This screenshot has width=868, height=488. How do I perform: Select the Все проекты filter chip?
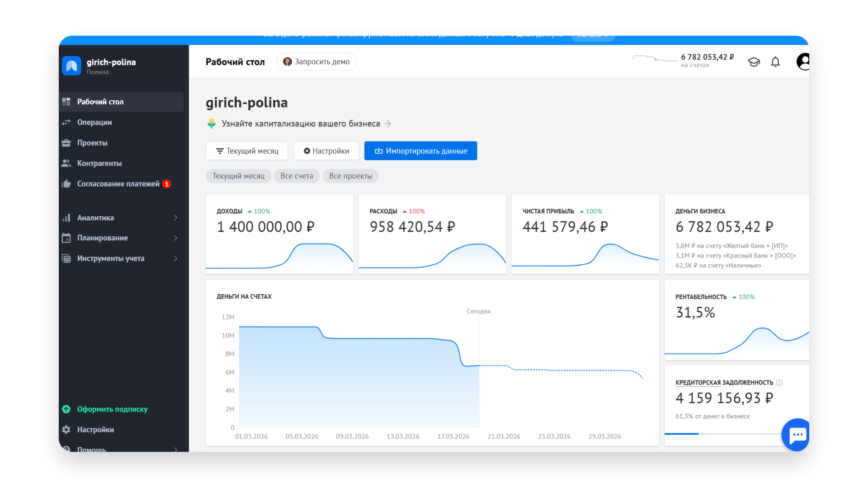[x=350, y=176]
